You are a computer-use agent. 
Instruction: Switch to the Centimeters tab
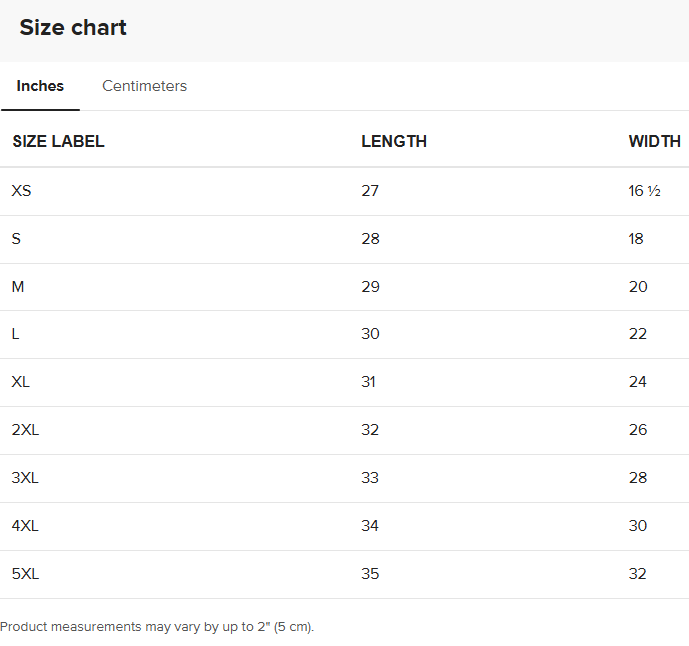(x=144, y=86)
